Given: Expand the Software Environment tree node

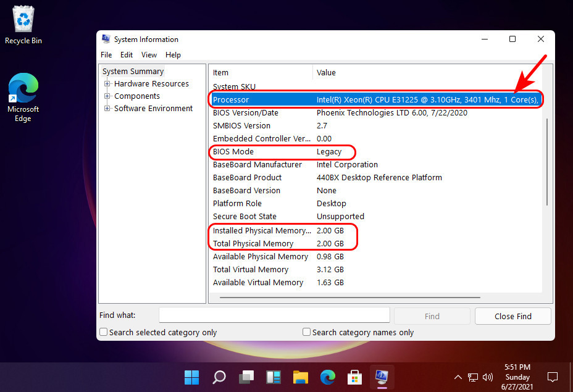Looking at the screenshot, I should coord(107,108).
